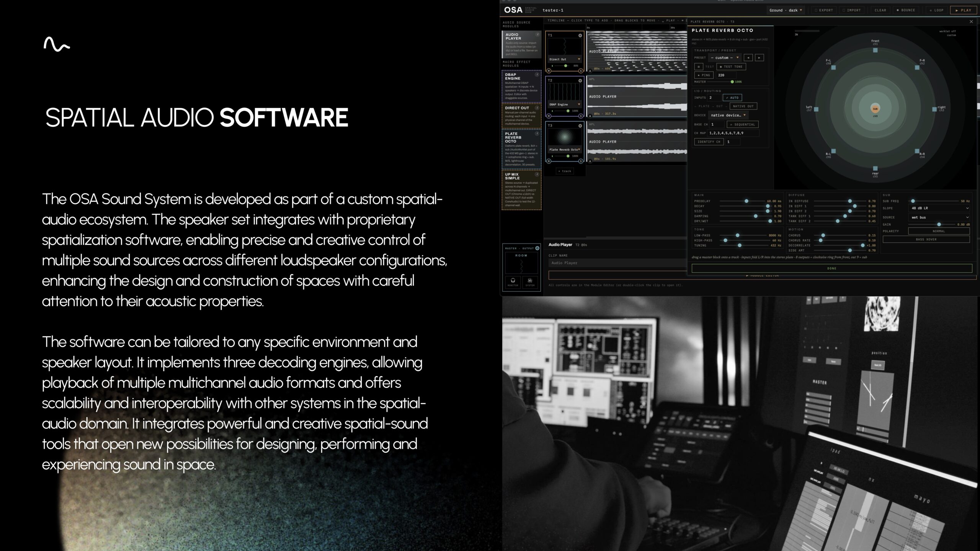Click the wave logo on the slide

point(57,44)
